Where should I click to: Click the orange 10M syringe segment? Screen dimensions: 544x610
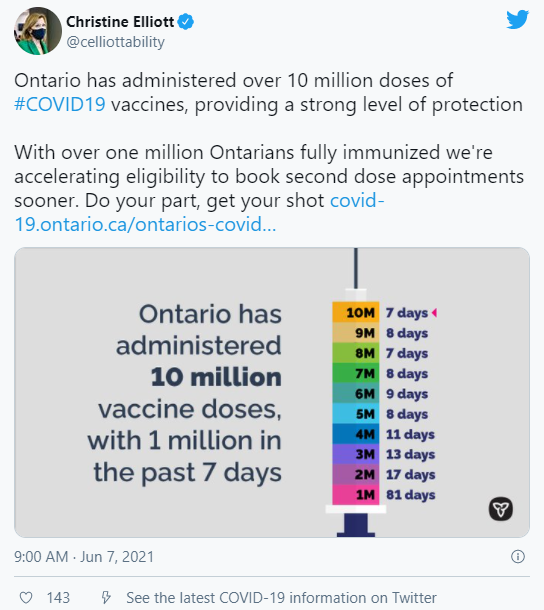tap(356, 312)
